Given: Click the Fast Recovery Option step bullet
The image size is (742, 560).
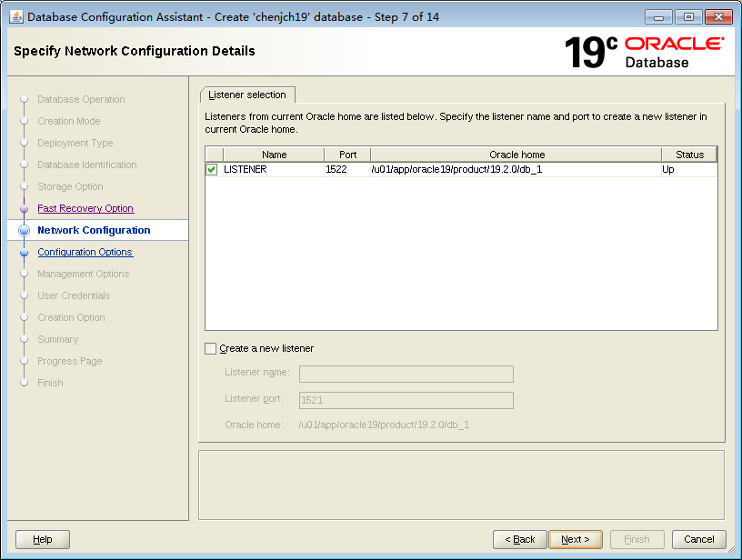Looking at the screenshot, I should pyautogui.click(x=25, y=208).
